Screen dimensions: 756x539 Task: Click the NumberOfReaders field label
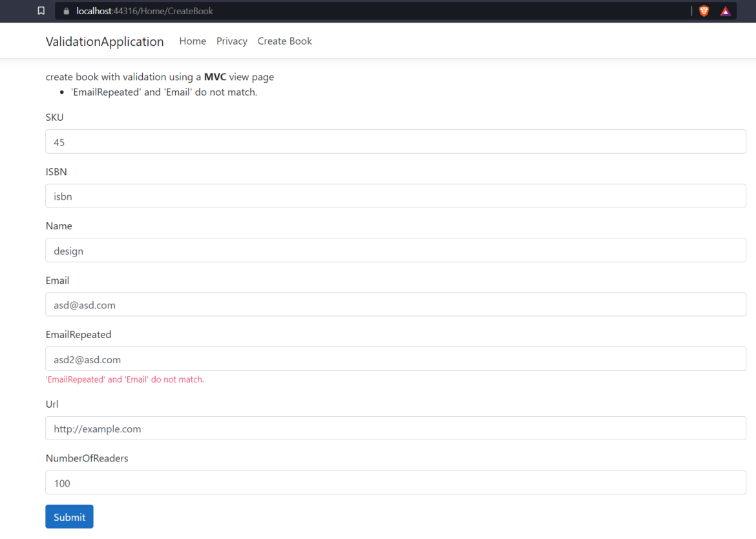pos(87,458)
